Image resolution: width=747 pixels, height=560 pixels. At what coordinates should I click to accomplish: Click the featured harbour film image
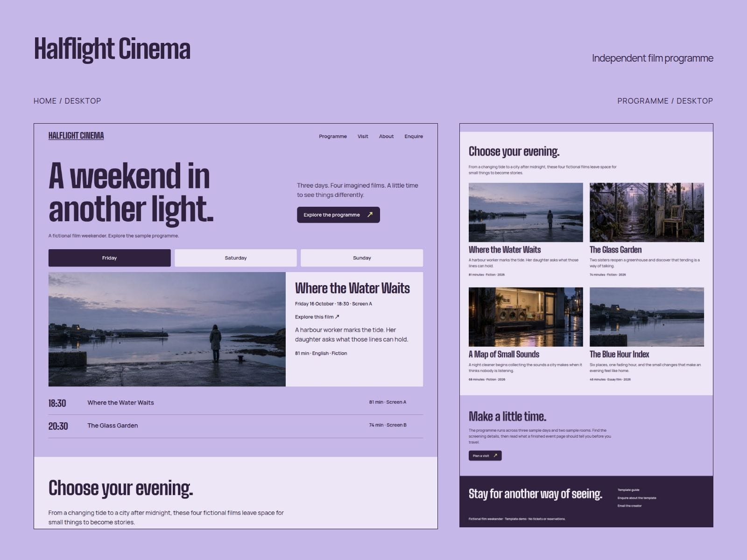click(x=167, y=329)
